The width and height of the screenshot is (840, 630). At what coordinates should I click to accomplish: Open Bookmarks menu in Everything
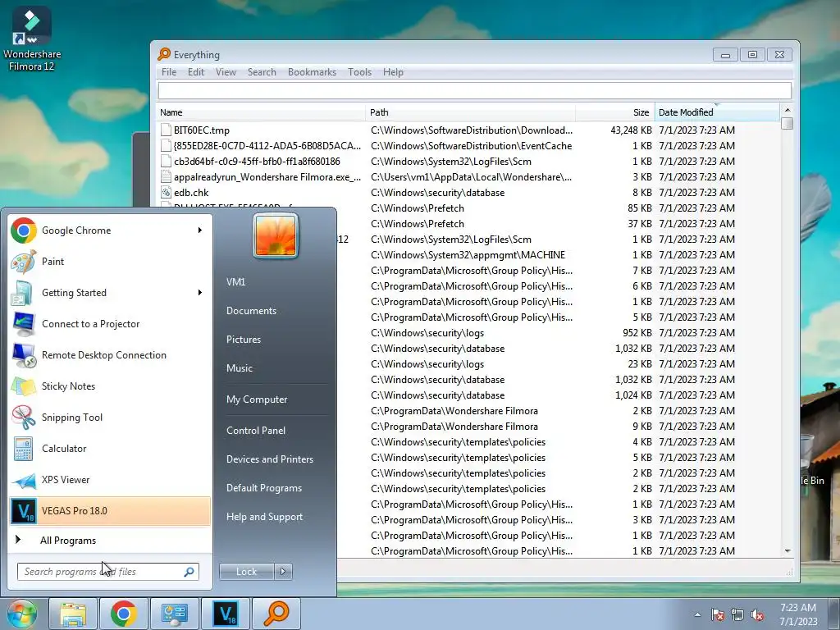(313, 72)
